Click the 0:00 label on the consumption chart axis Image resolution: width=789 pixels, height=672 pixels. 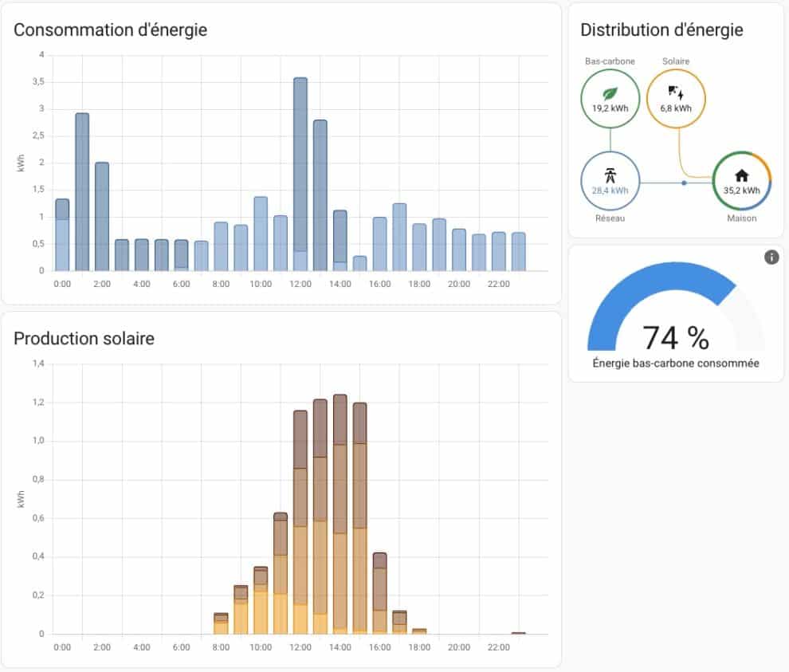pos(63,282)
